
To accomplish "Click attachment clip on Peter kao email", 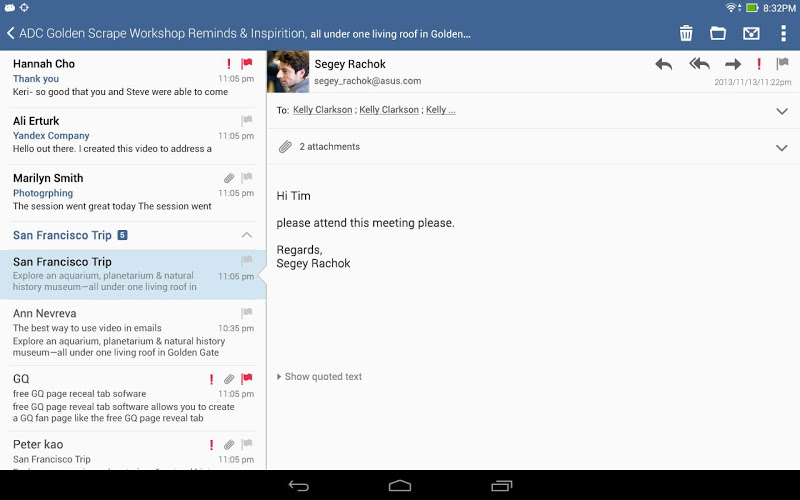I will pyautogui.click(x=229, y=444).
